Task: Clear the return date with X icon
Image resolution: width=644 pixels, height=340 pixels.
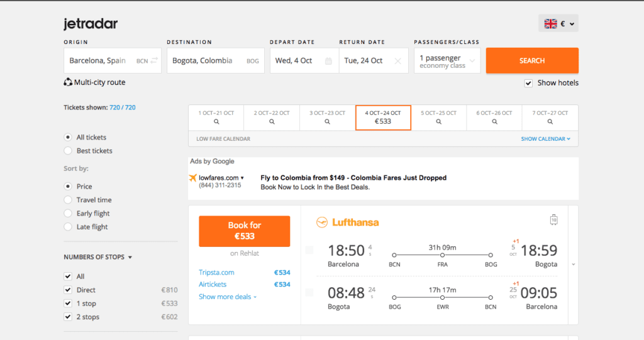Action: click(x=397, y=61)
